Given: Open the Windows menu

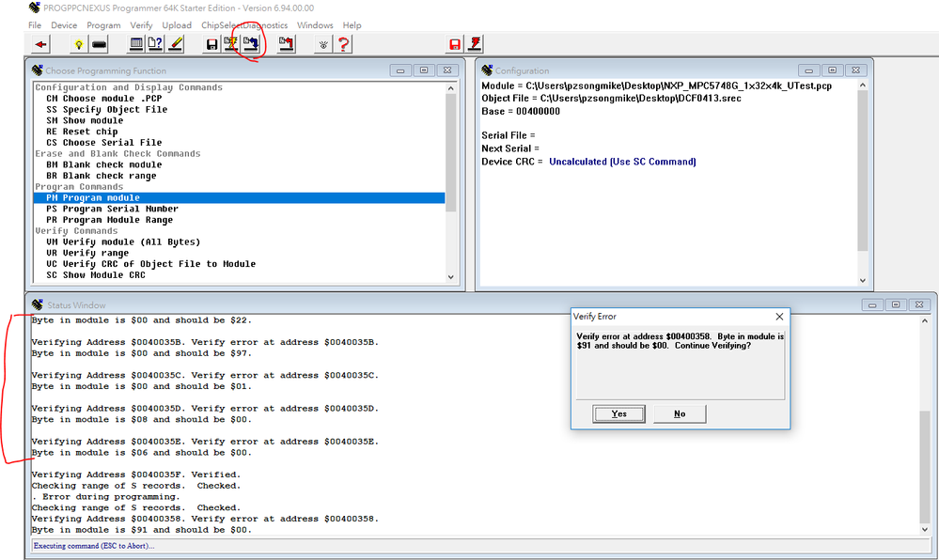Looking at the screenshot, I should (315, 25).
